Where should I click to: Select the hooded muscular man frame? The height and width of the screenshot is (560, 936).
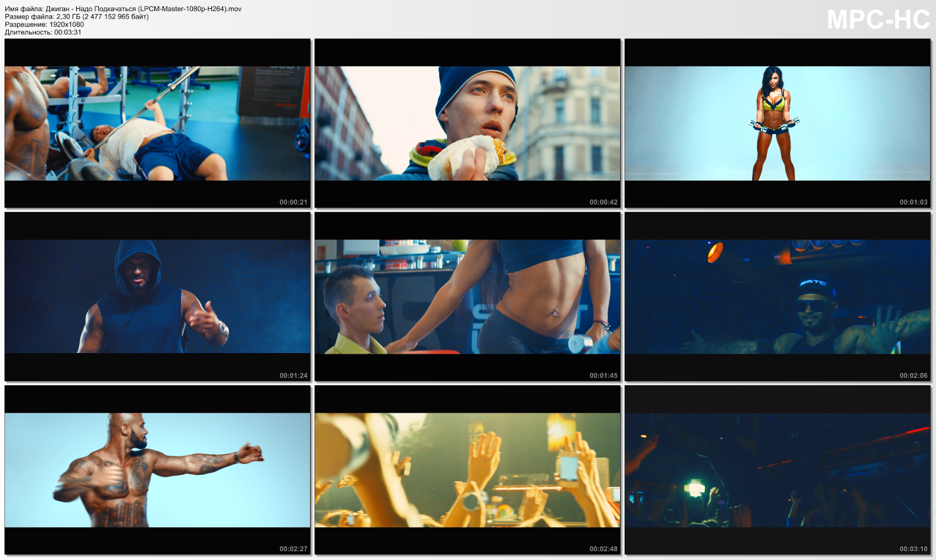157,296
